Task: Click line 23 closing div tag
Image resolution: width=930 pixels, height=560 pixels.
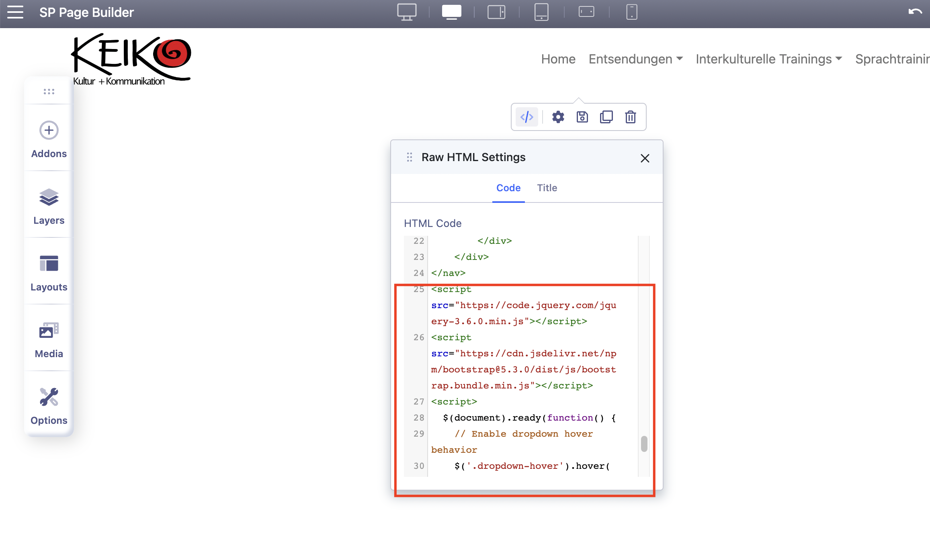Action: click(471, 257)
